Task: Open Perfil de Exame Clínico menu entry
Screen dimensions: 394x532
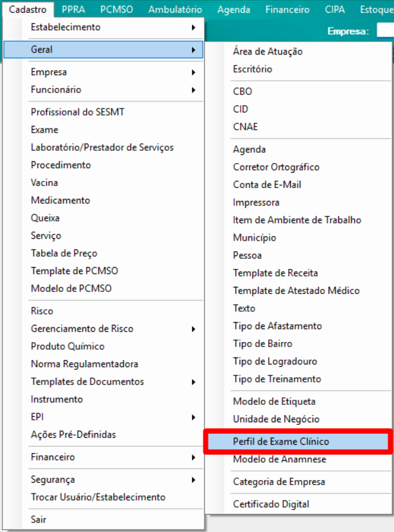Action: (x=298, y=442)
